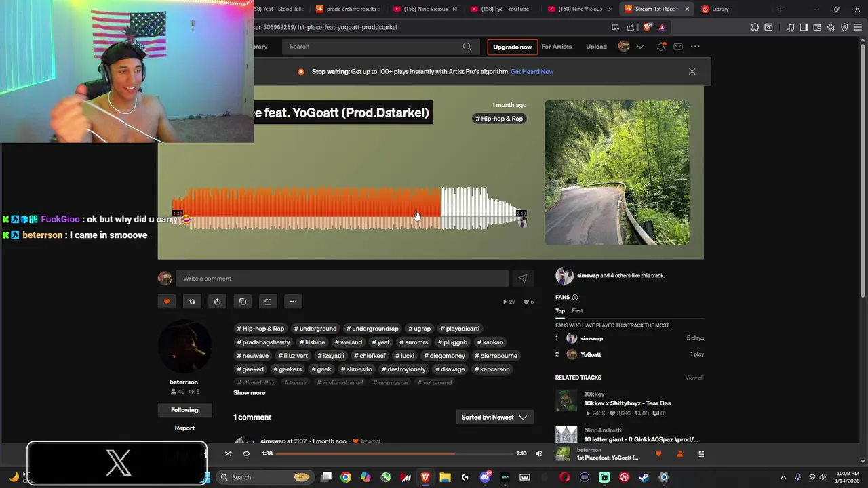The height and width of the screenshot is (488, 868).
Task: Open a new browser tab with plus
Action: 781,9
